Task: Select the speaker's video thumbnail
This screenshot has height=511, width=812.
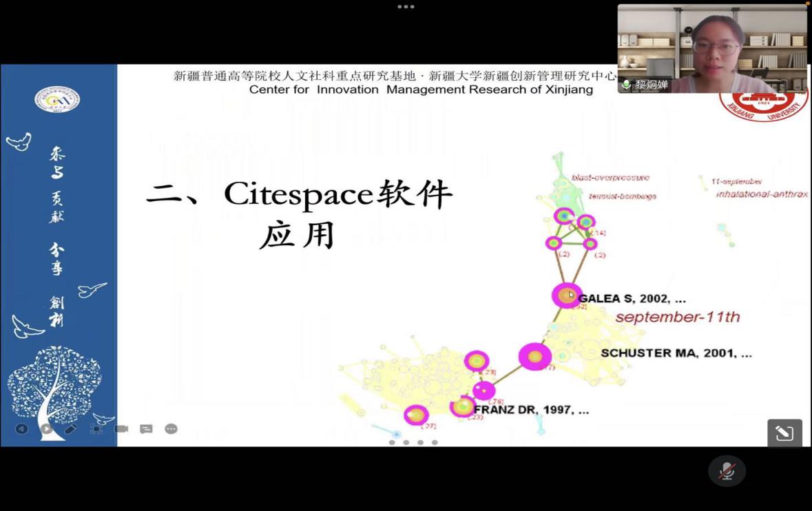Action: click(712, 49)
